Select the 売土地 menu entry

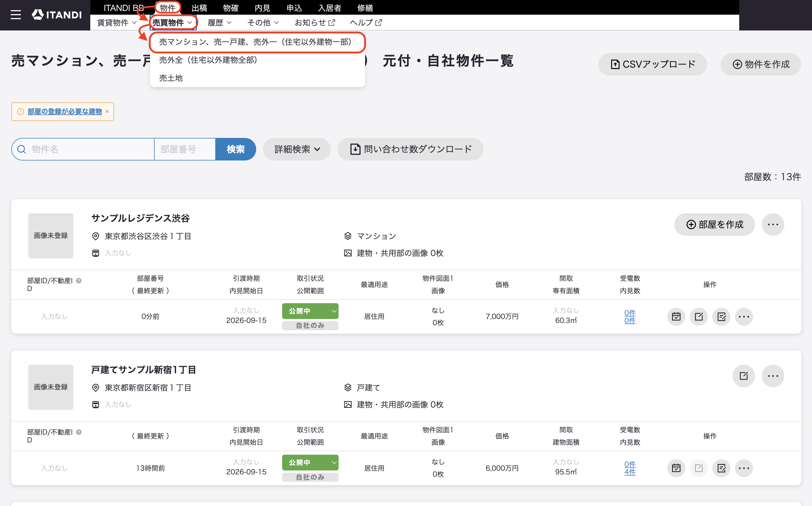coord(257,78)
